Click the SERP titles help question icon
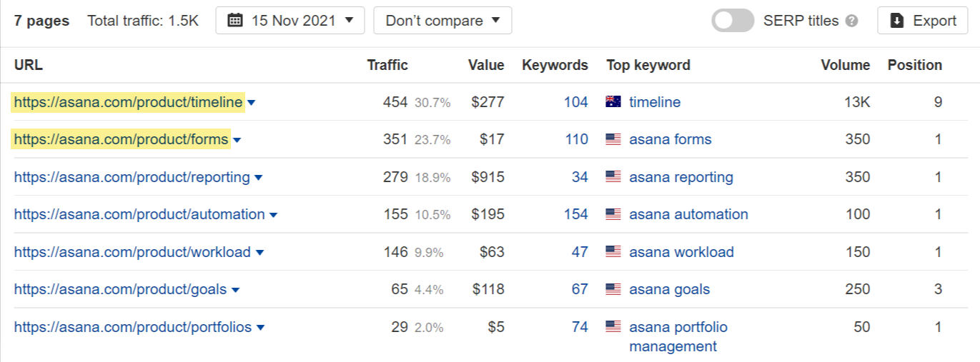 coord(851,21)
